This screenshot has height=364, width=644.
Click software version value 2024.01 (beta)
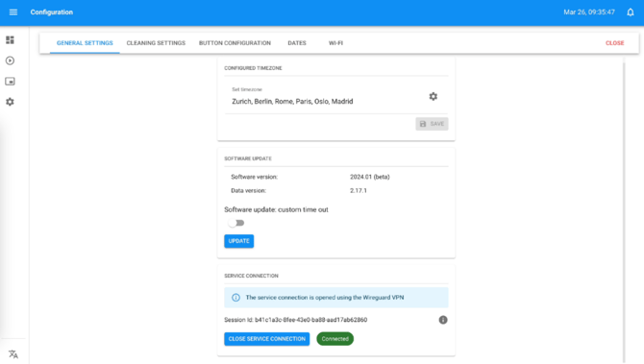[370, 177]
